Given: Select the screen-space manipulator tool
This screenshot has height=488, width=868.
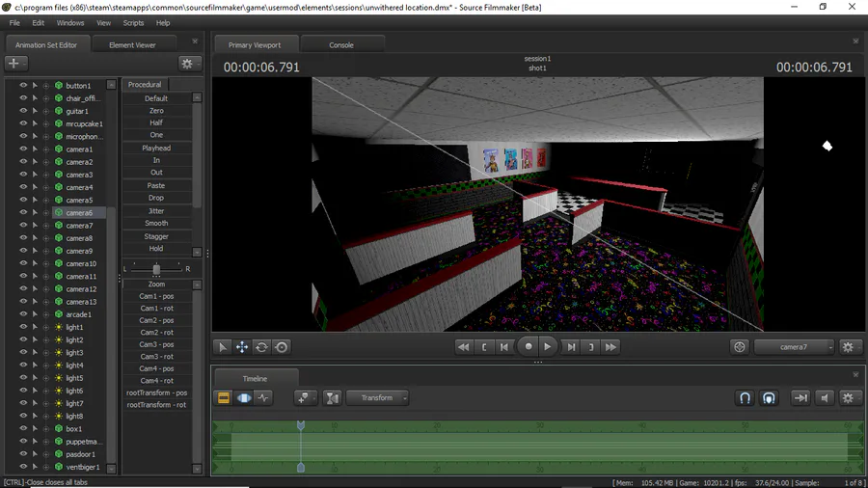Looking at the screenshot, I should point(282,347).
